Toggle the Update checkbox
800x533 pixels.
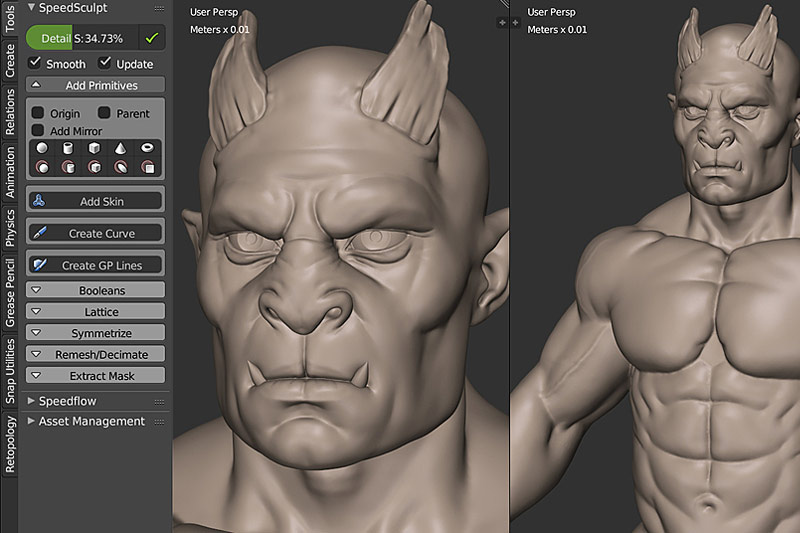(105, 63)
